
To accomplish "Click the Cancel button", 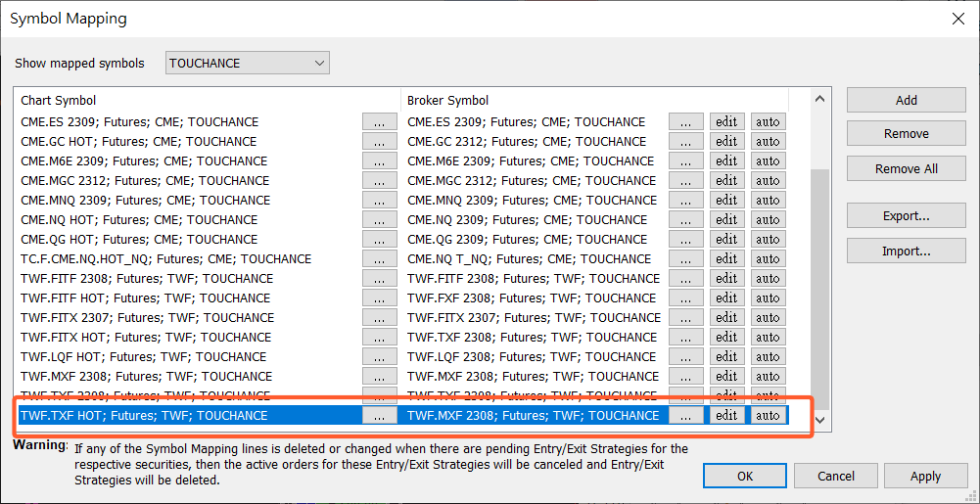I will click(x=836, y=476).
